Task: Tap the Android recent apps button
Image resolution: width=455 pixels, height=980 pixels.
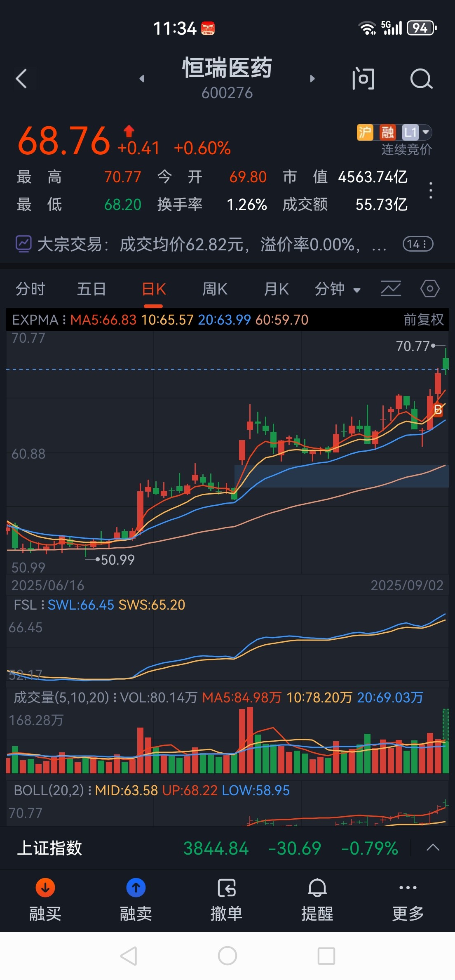Action: point(326,956)
